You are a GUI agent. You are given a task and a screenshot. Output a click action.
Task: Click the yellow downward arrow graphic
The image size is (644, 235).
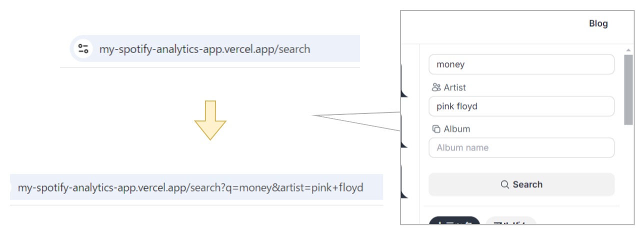[210, 120]
